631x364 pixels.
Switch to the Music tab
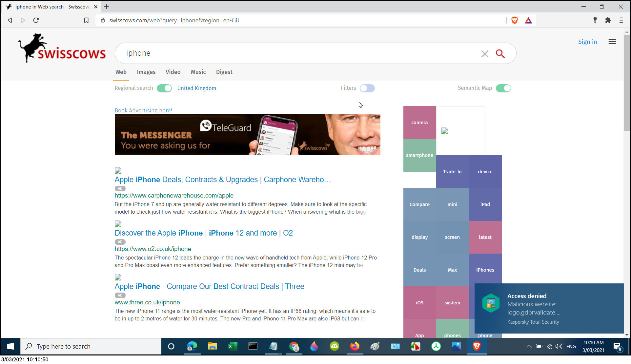[x=198, y=72]
